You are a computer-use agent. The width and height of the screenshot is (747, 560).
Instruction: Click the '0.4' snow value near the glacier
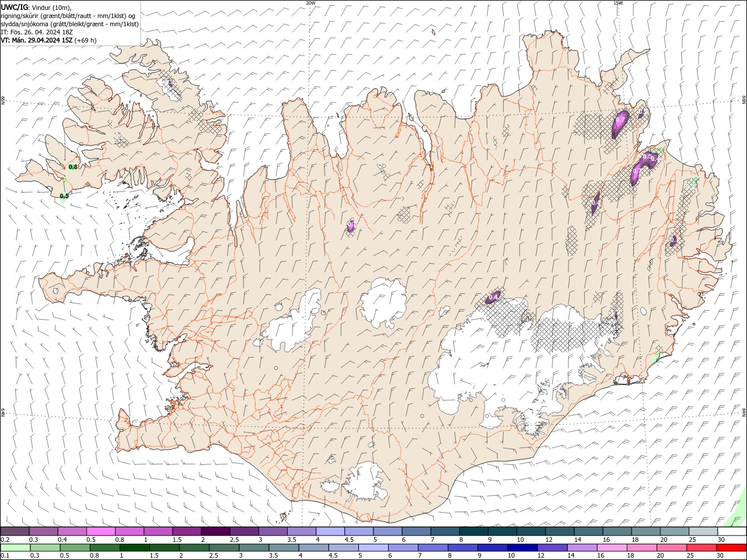[493, 297]
